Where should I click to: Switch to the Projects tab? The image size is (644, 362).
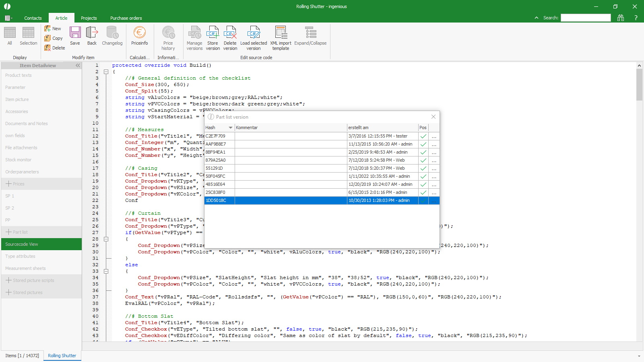(x=89, y=18)
